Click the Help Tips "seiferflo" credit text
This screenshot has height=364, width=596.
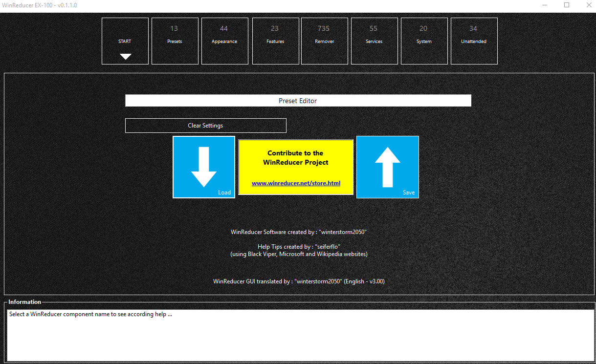(298, 247)
